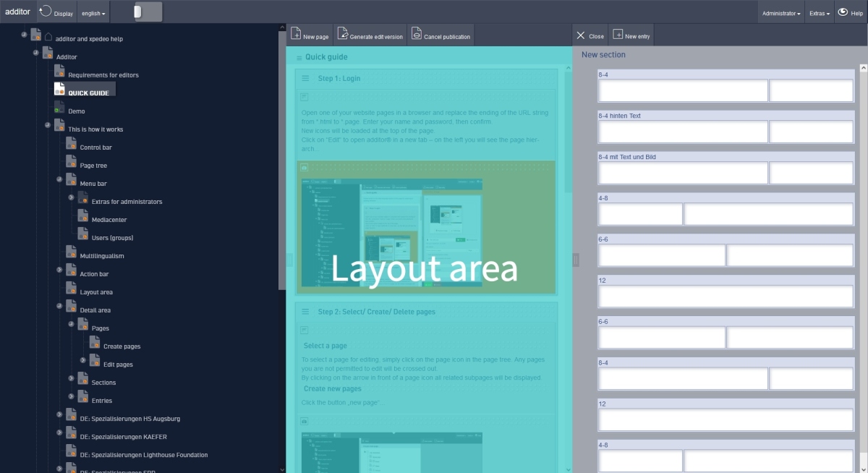
Task: Collapse the Menu bar tree node
Action: point(59,179)
